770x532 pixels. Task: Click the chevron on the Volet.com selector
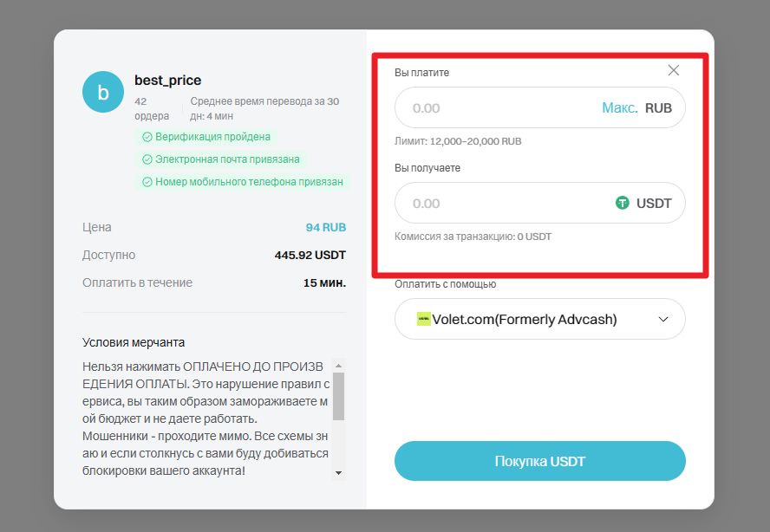(663, 319)
